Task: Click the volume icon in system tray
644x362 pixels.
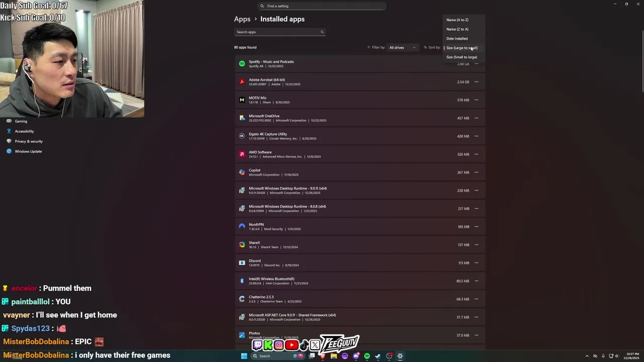Action: click(617, 356)
